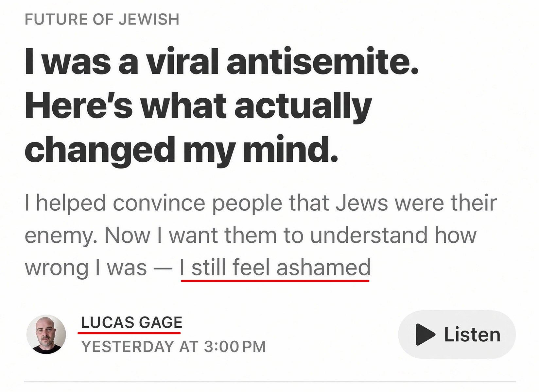This screenshot has width=539, height=392.
Task: Click the headline line 'Here's what actually'
Action: (198, 106)
